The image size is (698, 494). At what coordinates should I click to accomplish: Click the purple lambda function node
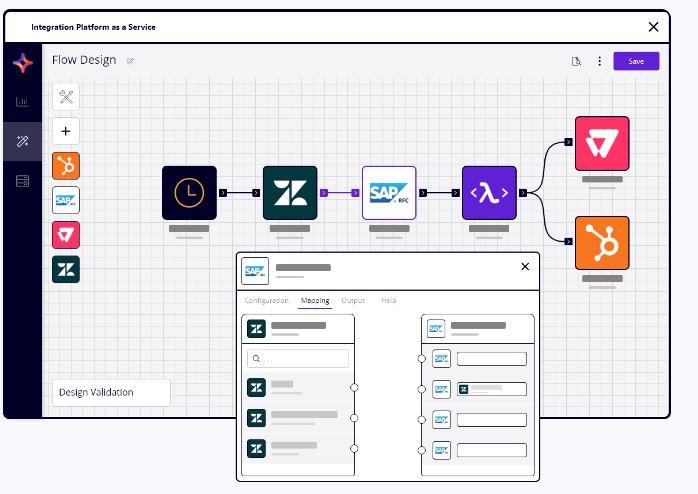pyautogui.click(x=489, y=193)
